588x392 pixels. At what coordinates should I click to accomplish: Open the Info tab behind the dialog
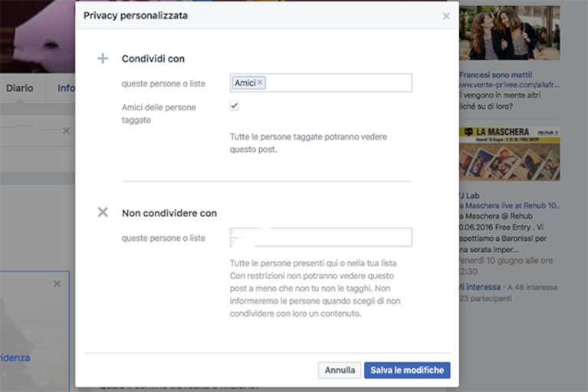pos(66,88)
